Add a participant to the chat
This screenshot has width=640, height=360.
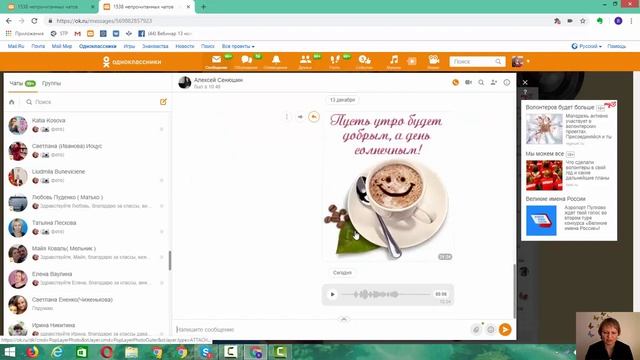coord(494,82)
